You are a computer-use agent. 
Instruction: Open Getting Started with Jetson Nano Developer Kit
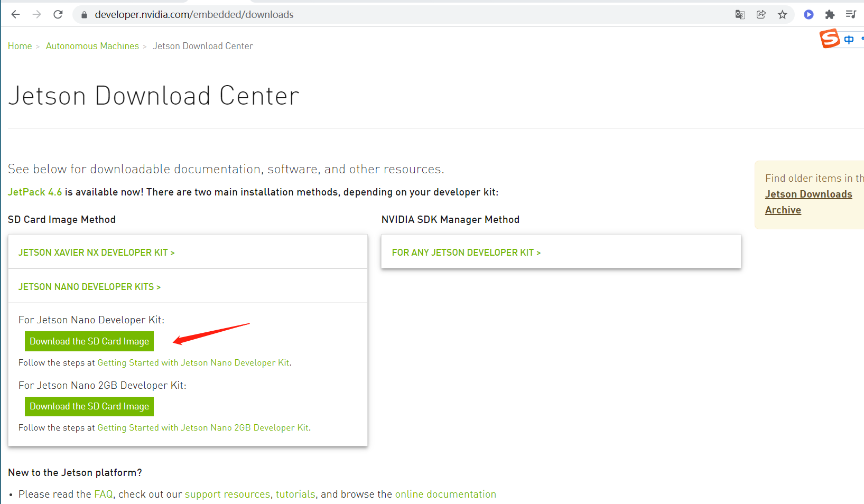pos(193,362)
